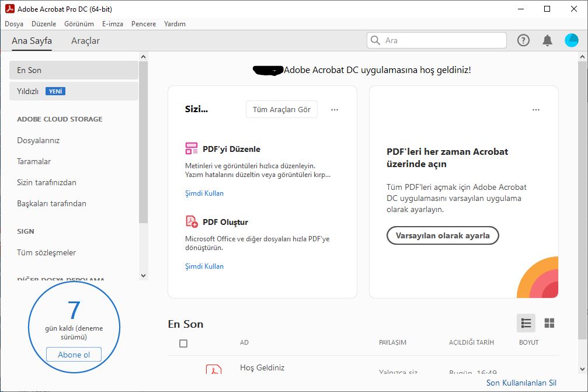
Task: Click the Abone ol button
Action: click(x=74, y=355)
